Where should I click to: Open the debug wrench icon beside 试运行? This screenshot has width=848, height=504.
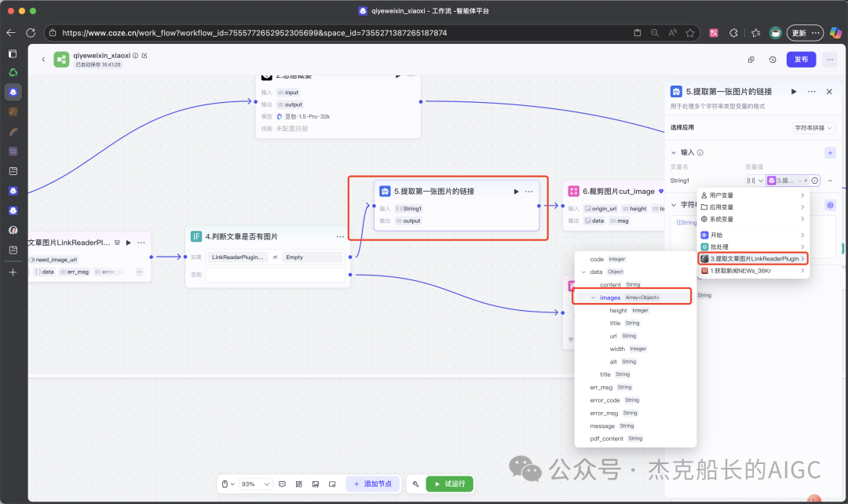pos(416,484)
